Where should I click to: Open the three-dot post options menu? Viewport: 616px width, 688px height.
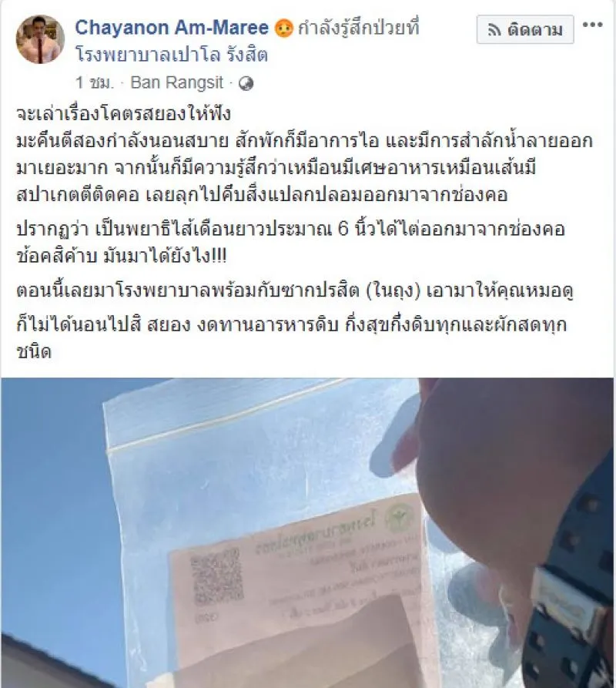click(x=592, y=25)
